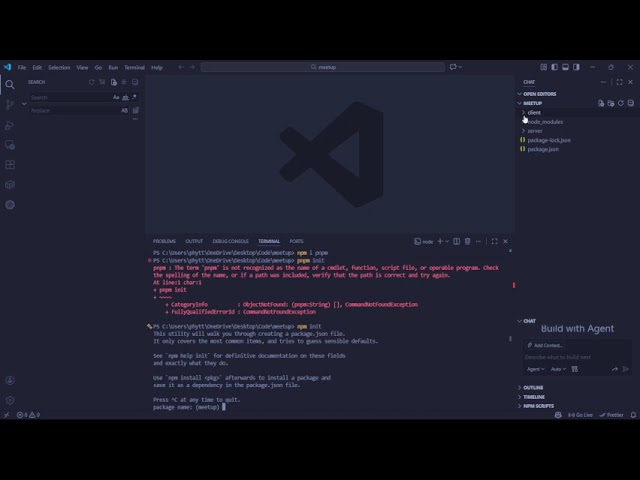
Task: Create new file in MEETUP explorer
Action: tap(601, 103)
